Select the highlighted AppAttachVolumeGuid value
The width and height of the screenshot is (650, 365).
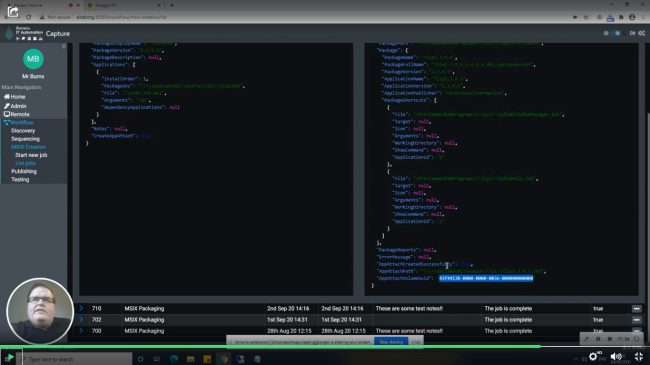point(486,278)
